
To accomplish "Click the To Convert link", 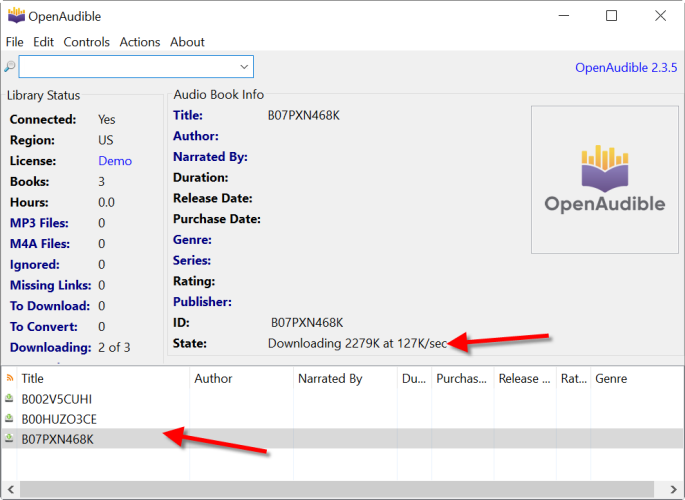I will (44, 327).
